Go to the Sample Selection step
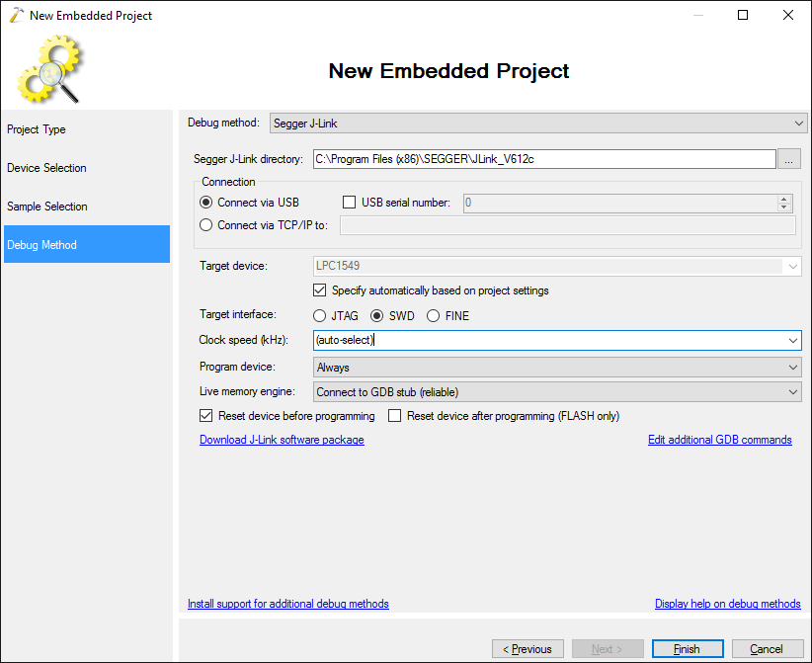This screenshot has width=812, height=663. [x=87, y=207]
